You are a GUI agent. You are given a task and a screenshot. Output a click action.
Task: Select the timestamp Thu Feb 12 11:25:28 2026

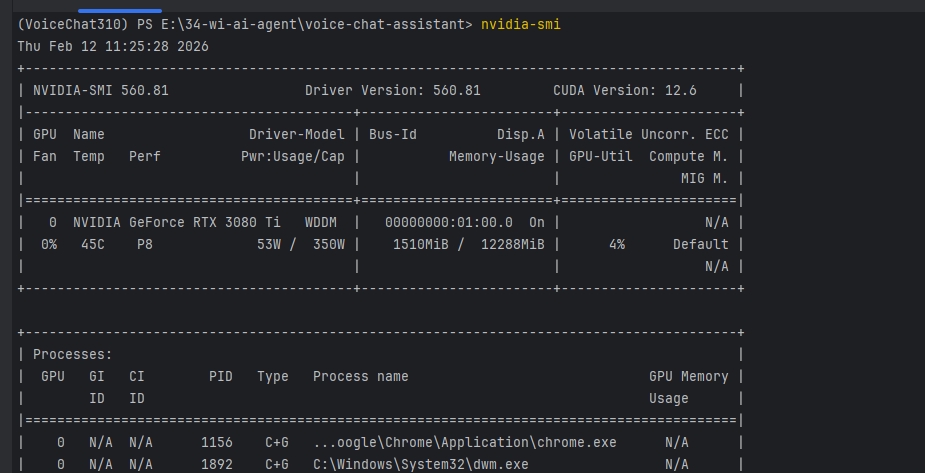point(113,47)
